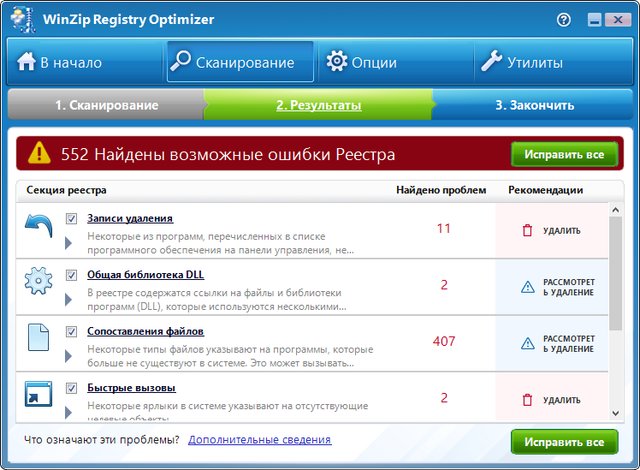Open the Дополнительные сведения link

(x=259, y=439)
